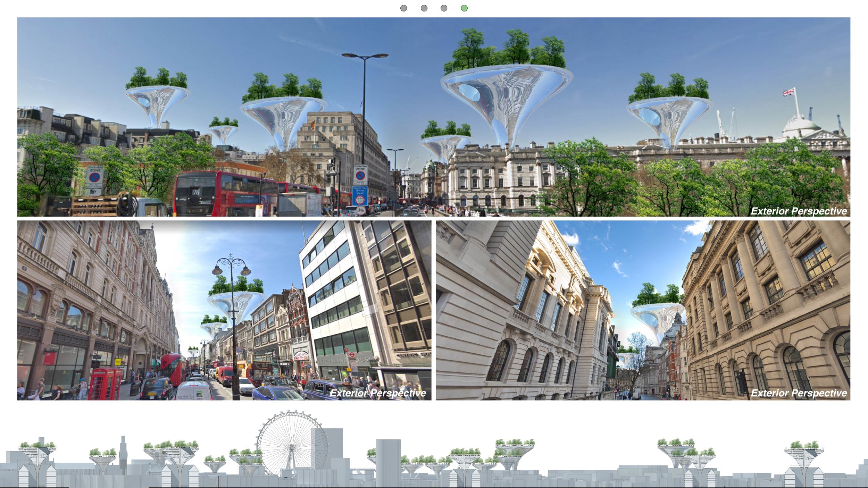The height and width of the screenshot is (488, 868).
Task: Go to the second slide dot
Action: (x=424, y=8)
